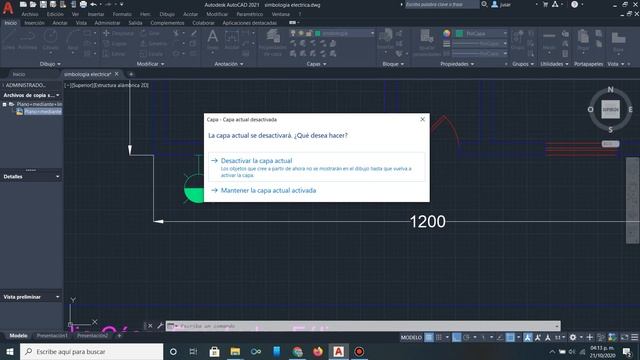The width and height of the screenshot is (640, 360).
Task: Open Microsoft Store from the taskbar
Action: click(x=214, y=351)
